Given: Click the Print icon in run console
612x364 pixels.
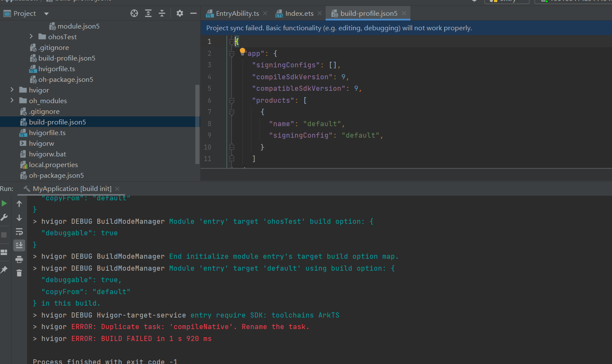Looking at the screenshot, I should point(19,259).
